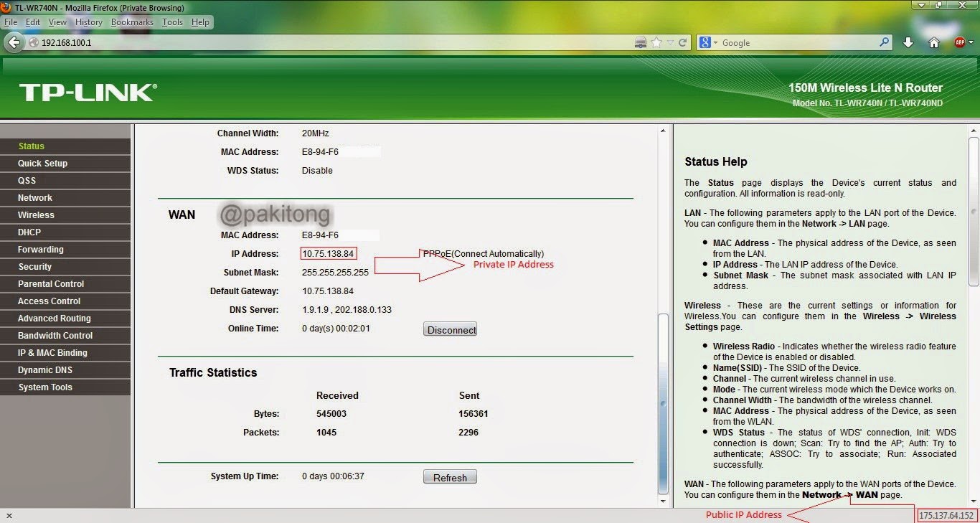This screenshot has width=980, height=523.
Task: Open the search engine selector dropdown arrow
Action: click(715, 43)
